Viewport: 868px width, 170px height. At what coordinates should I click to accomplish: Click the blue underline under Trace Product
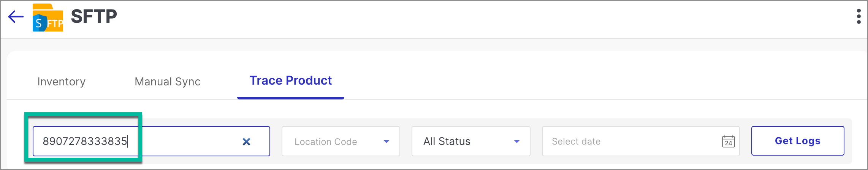point(291,98)
